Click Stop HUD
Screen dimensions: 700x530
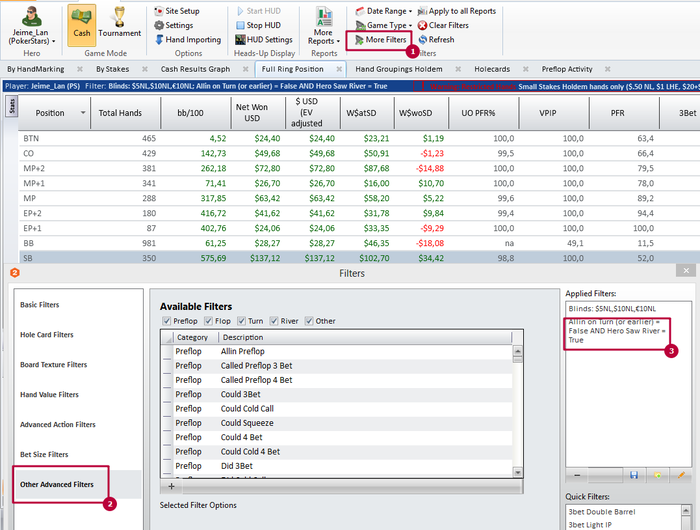click(258, 25)
